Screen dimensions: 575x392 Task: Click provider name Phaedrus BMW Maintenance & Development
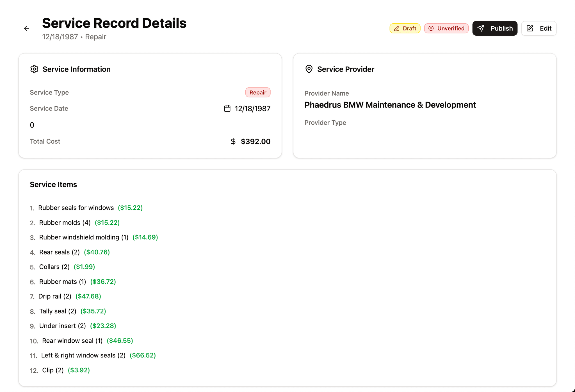390,105
